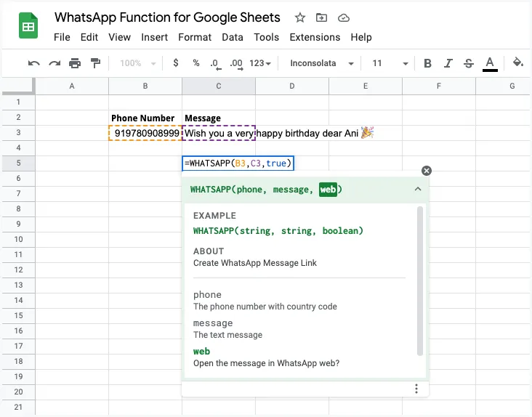The height and width of the screenshot is (417, 532).
Task: Click the print icon
Action: (x=75, y=63)
